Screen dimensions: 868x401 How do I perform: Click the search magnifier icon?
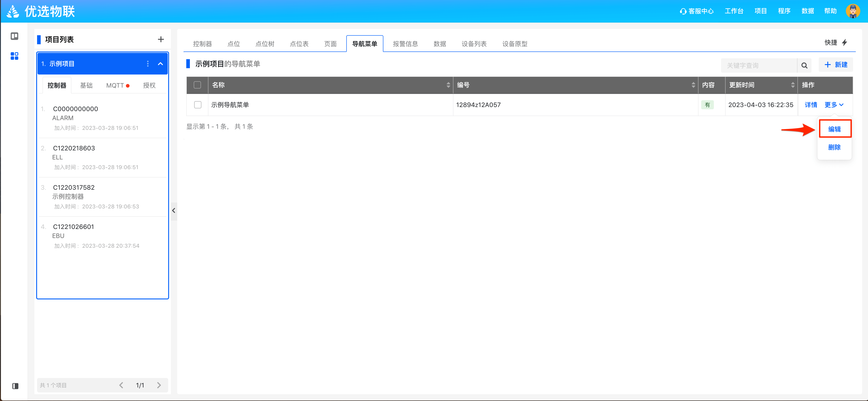[804, 65]
